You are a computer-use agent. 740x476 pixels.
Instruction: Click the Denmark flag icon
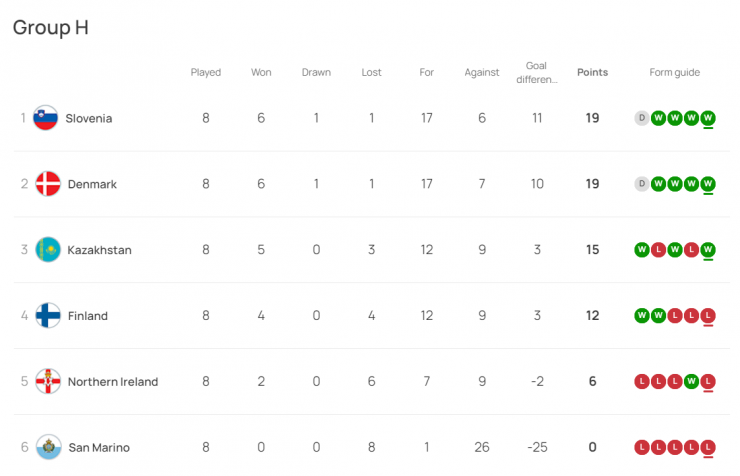click(48, 184)
